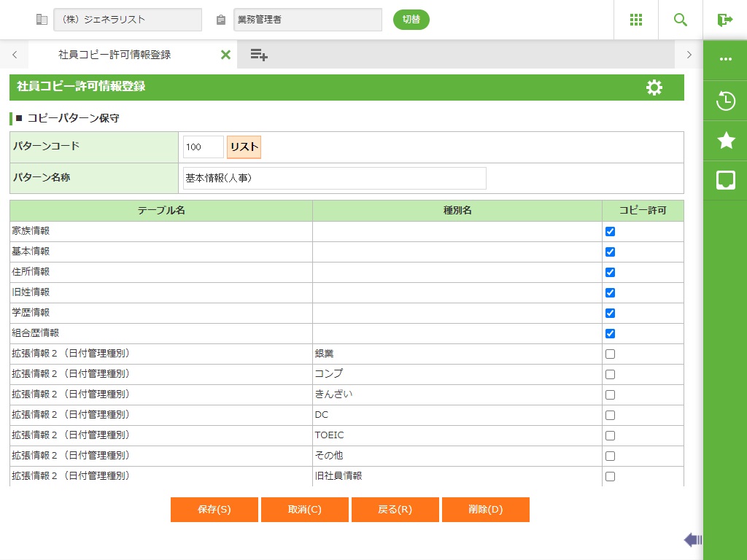Image resolution: width=747 pixels, height=560 pixels.
Task: Click the リスト button beside pattern code
Action: [244, 147]
